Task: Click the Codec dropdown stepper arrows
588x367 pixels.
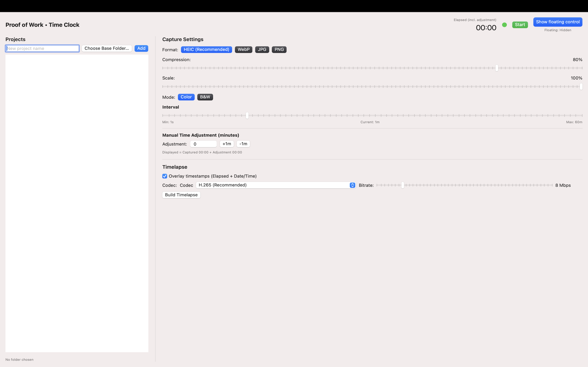Action: pos(352,185)
